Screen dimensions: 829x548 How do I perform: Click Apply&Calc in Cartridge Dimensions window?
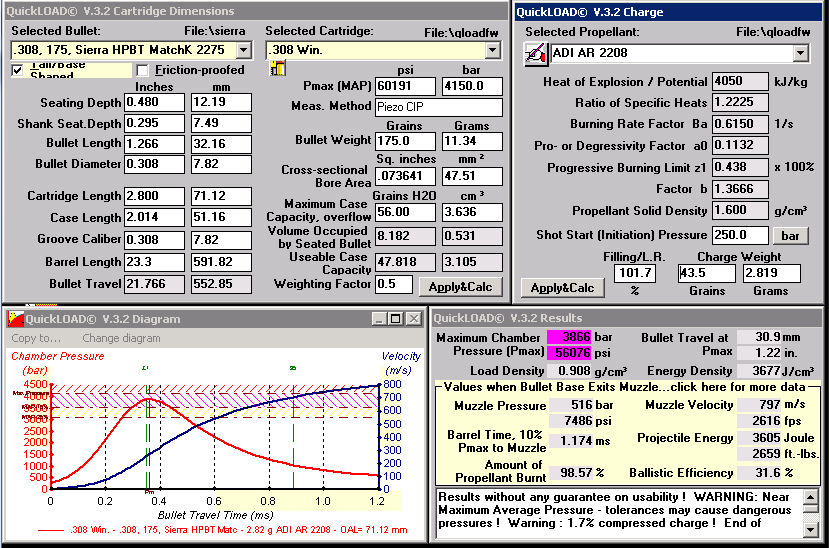point(460,287)
